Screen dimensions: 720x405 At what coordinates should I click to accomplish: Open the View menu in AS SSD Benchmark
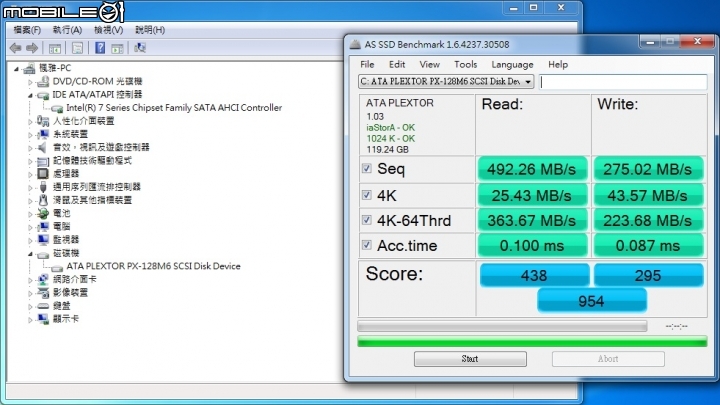[429, 64]
